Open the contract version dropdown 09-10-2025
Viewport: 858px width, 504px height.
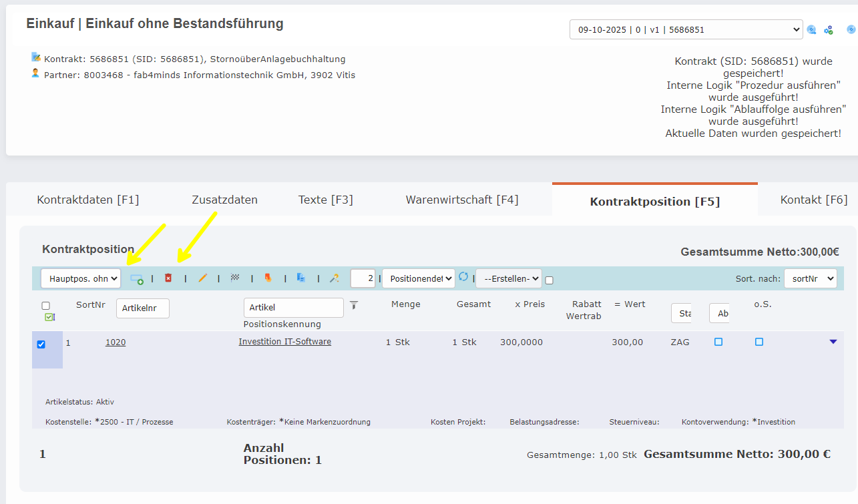[x=686, y=29]
